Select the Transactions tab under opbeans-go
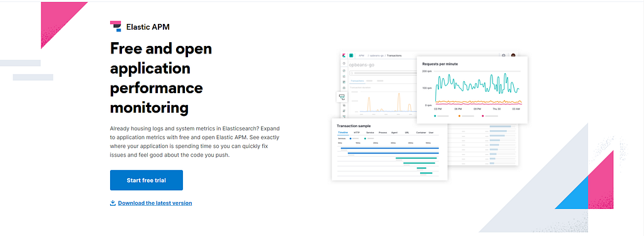The width and height of the screenshot is (644, 236). pos(357,81)
